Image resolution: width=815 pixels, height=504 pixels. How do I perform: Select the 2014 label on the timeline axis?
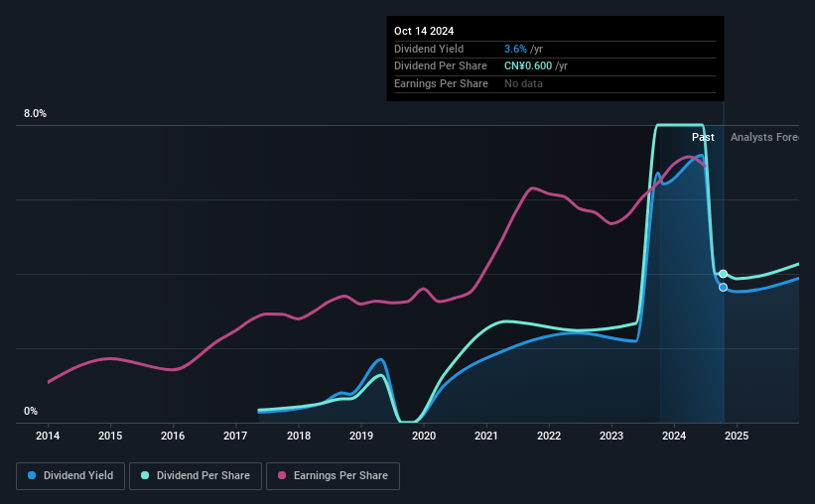(48, 436)
